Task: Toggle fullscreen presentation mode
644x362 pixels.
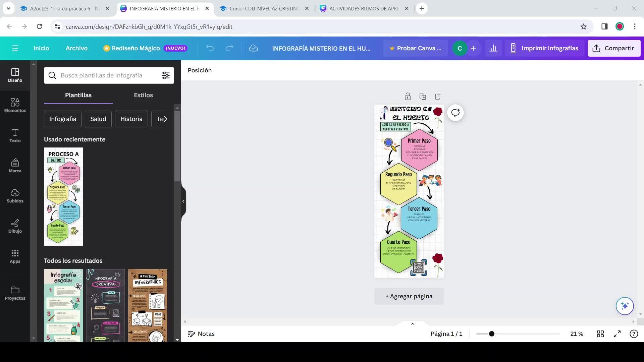Action: pos(617,334)
